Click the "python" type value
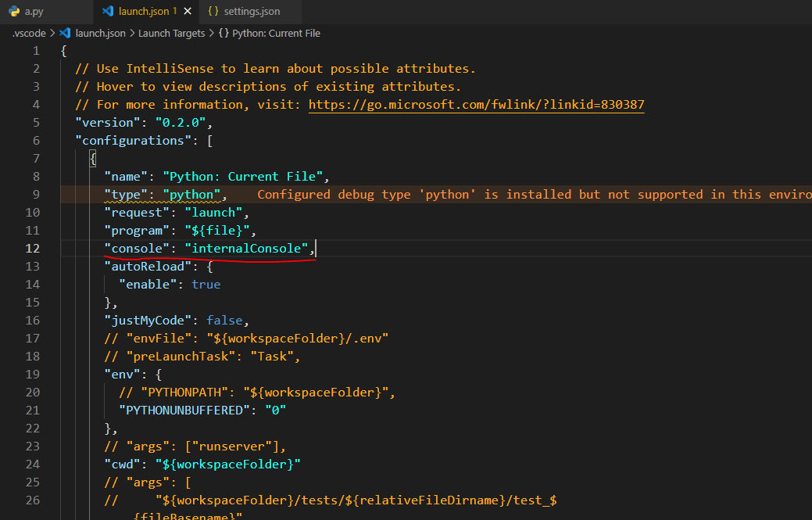812x520 pixels. click(191, 194)
